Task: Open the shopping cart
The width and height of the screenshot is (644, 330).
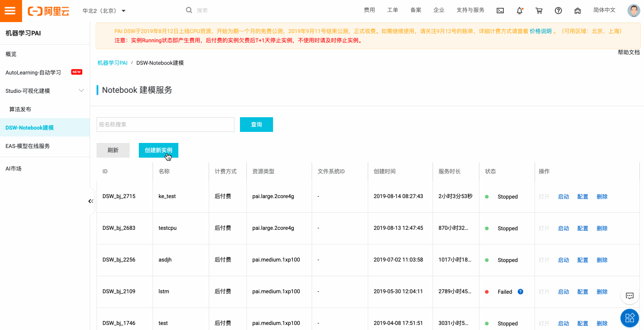Action: pyautogui.click(x=539, y=11)
